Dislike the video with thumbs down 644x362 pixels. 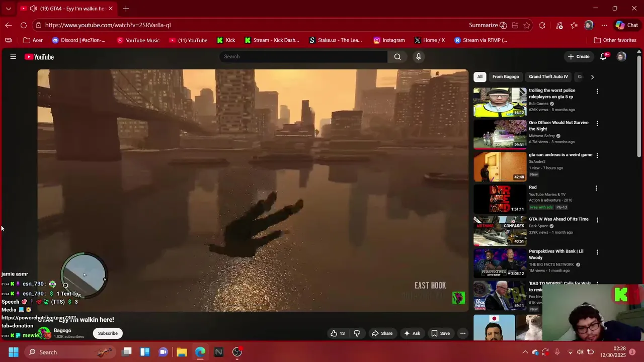[x=357, y=333]
